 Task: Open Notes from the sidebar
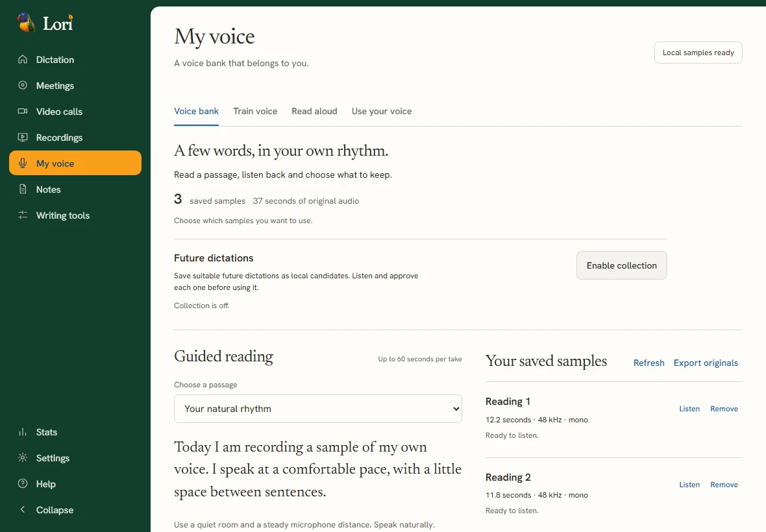pos(75,189)
